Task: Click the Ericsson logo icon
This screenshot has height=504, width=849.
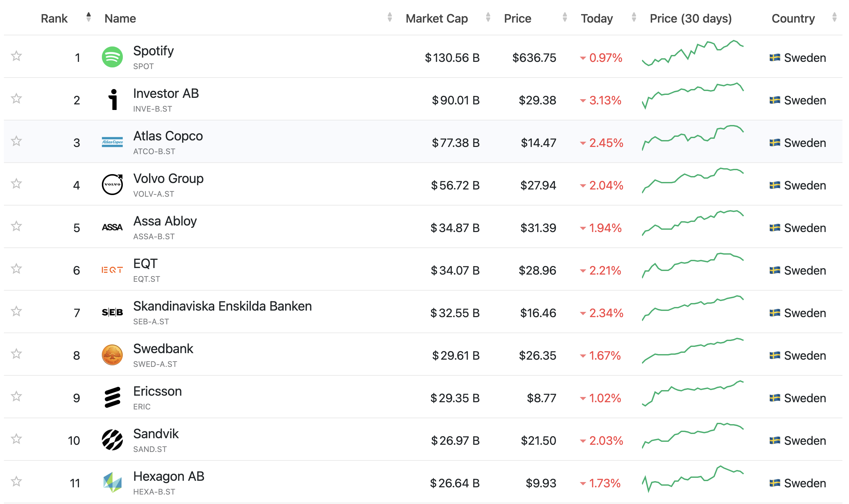Action: click(x=112, y=397)
